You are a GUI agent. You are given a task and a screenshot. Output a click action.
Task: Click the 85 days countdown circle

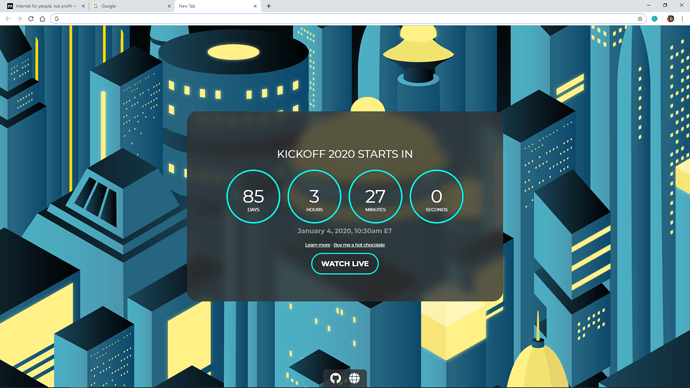pos(253,197)
